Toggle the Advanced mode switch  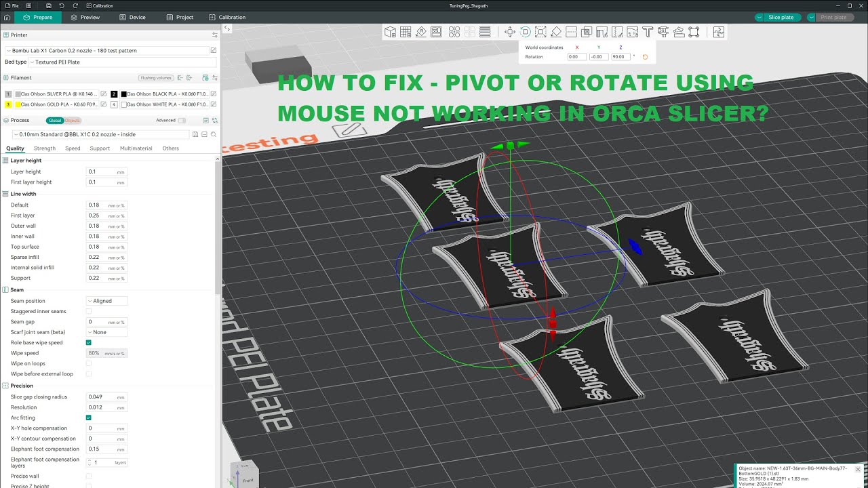(182, 120)
